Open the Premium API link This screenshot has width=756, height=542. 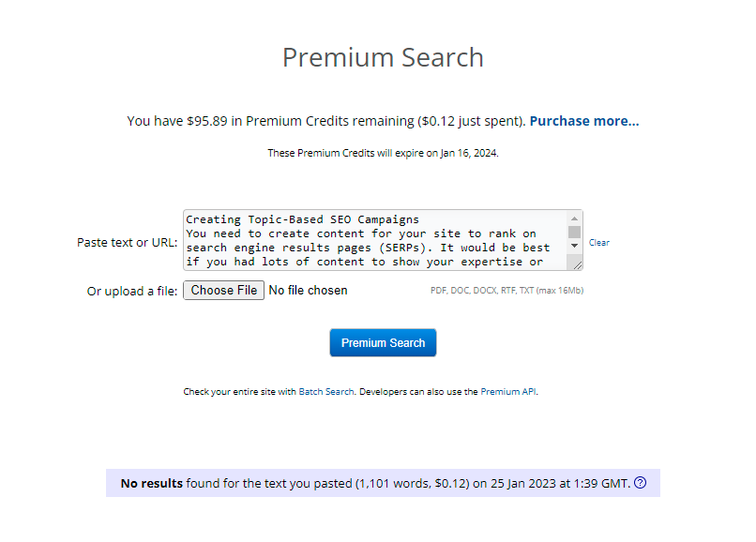point(508,392)
